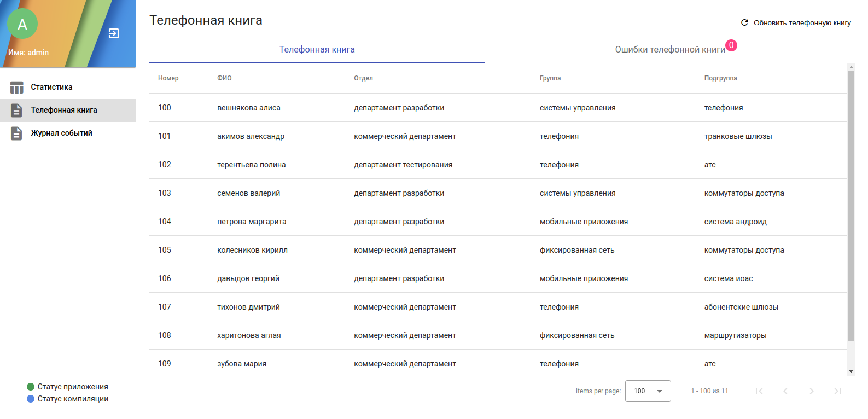868x419 pixels.
Task: Click the table's vertical scrollbar thumb
Action: pyautogui.click(x=851, y=205)
